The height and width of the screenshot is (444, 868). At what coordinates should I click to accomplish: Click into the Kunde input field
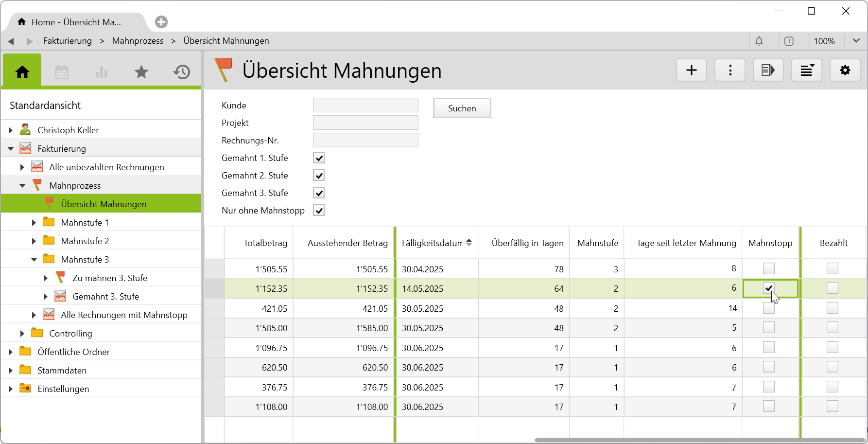pyautogui.click(x=365, y=106)
